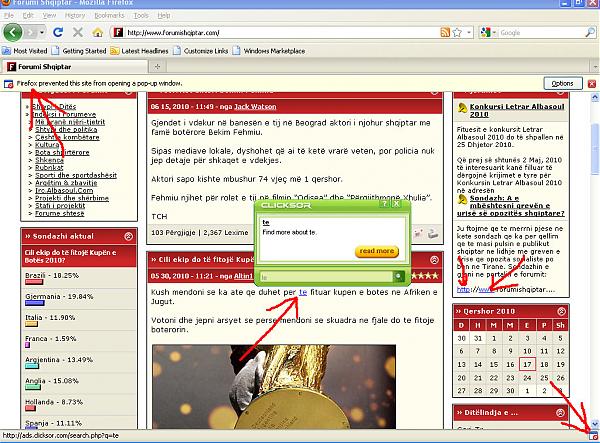The image size is (600, 443).
Task: Click status bar popup blocker icon
Action: [593, 435]
